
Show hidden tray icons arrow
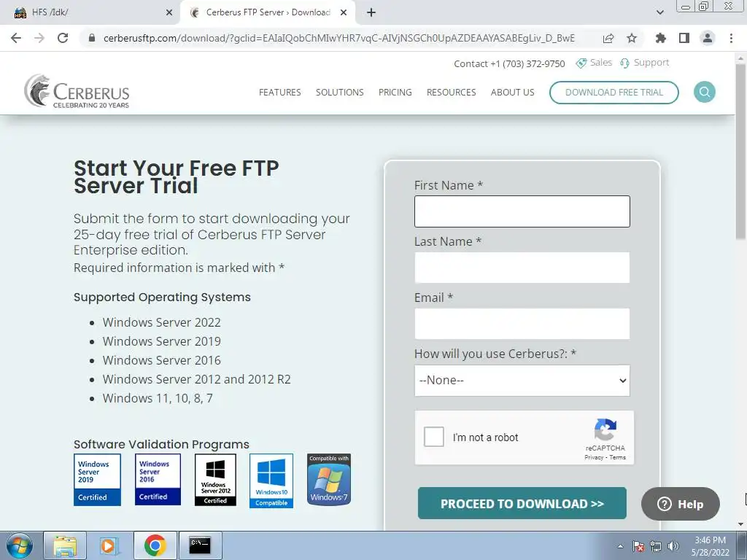pos(620,546)
